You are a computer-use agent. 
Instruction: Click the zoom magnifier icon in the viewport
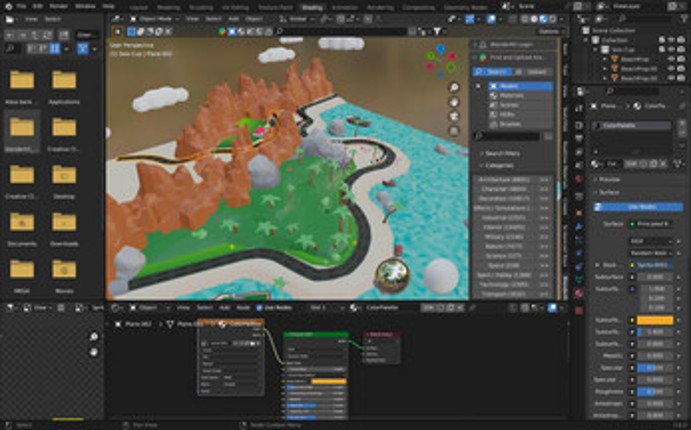pos(454,88)
